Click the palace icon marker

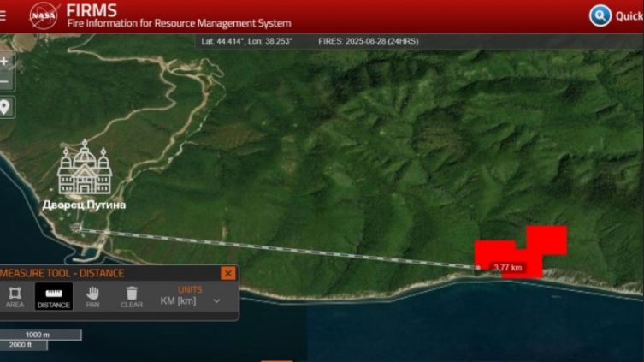pos(85,167)
